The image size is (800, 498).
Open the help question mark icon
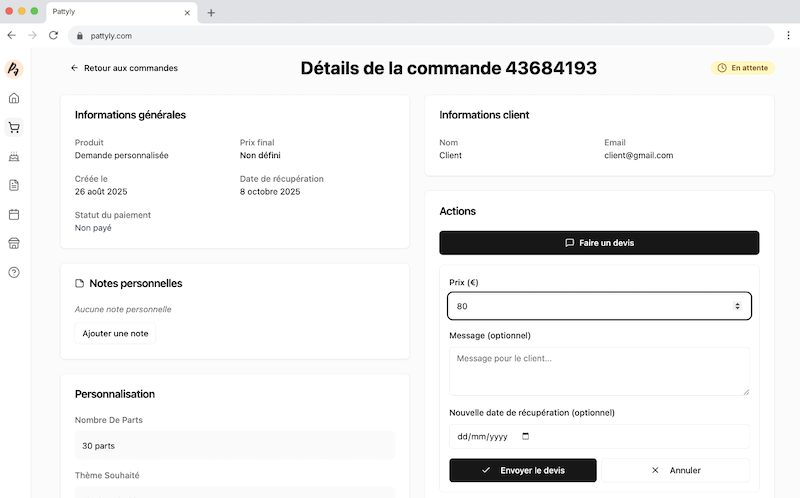[x=14, y=272]
